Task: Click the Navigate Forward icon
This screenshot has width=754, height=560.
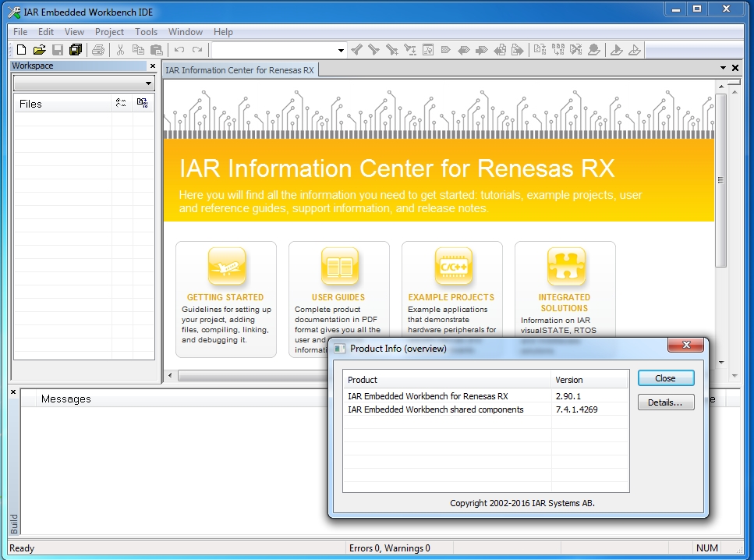Action: click(x=518, y=50)
